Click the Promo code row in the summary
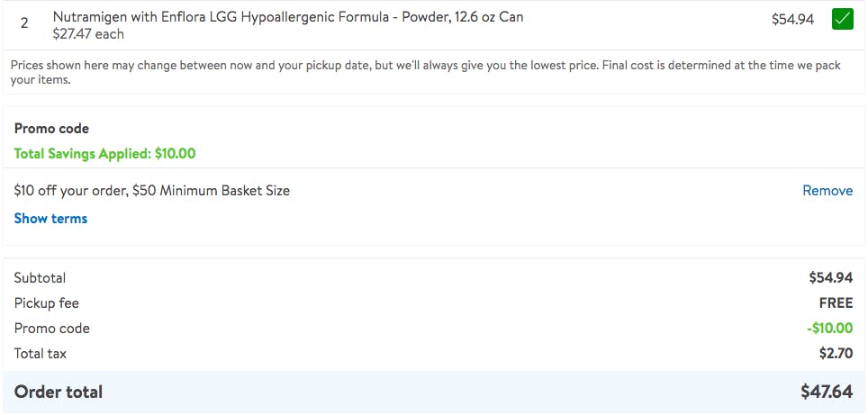 (x=51, y=329)
